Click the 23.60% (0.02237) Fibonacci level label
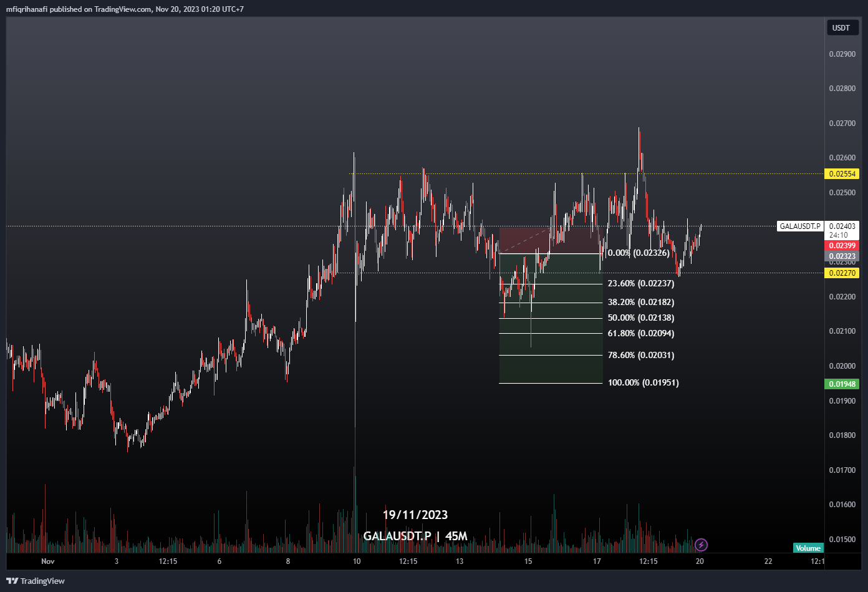Image resolution: width=868 pixels, height=592 pixels. [641, 283]
